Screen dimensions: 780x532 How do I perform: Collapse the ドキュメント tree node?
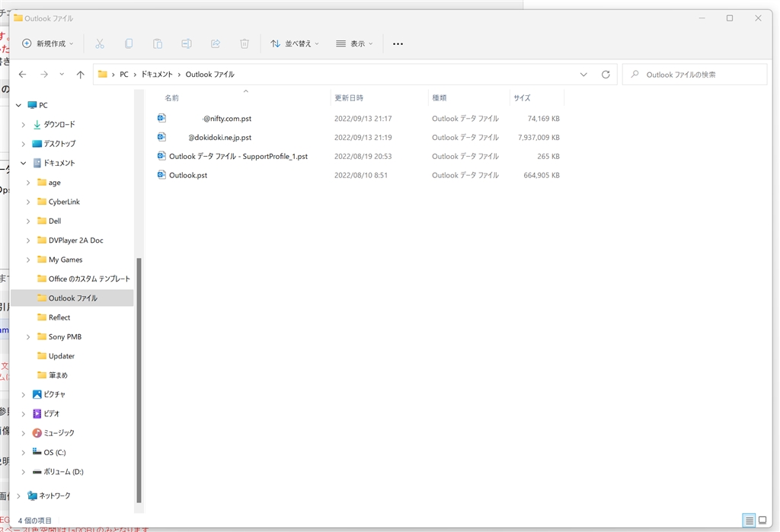click(x=24, y=163)
